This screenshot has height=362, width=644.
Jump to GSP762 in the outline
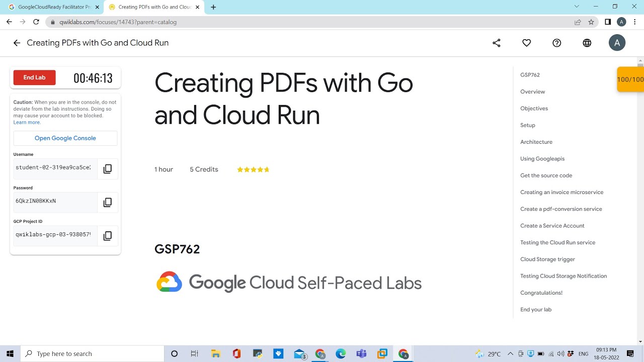[530, 75]
